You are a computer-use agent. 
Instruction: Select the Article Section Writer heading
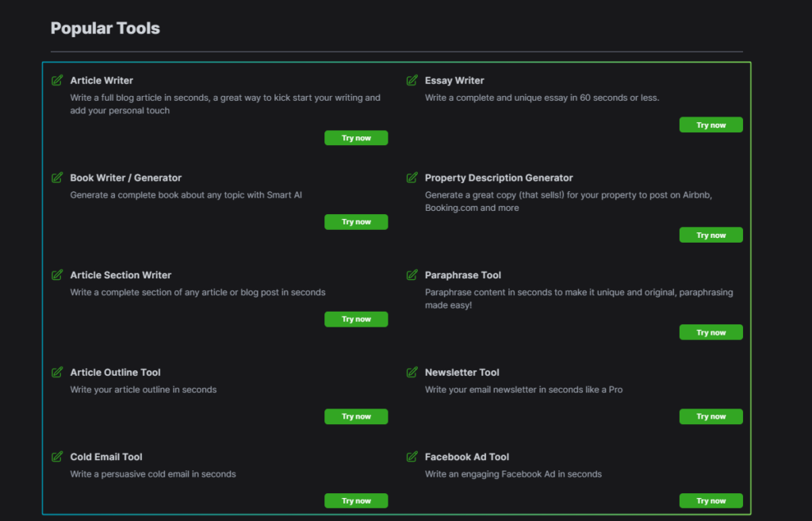point(121,275)
